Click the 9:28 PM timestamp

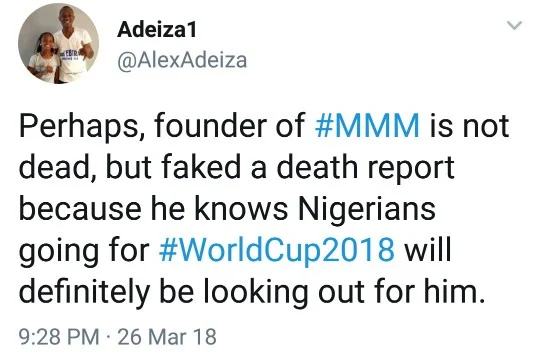click(x=59, y=337)
